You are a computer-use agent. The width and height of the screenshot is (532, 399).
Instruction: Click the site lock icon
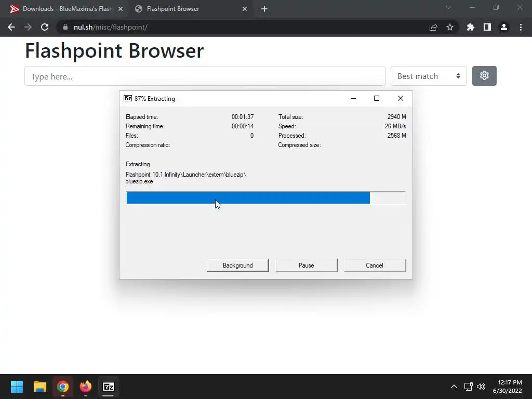[x=65, y=27]
